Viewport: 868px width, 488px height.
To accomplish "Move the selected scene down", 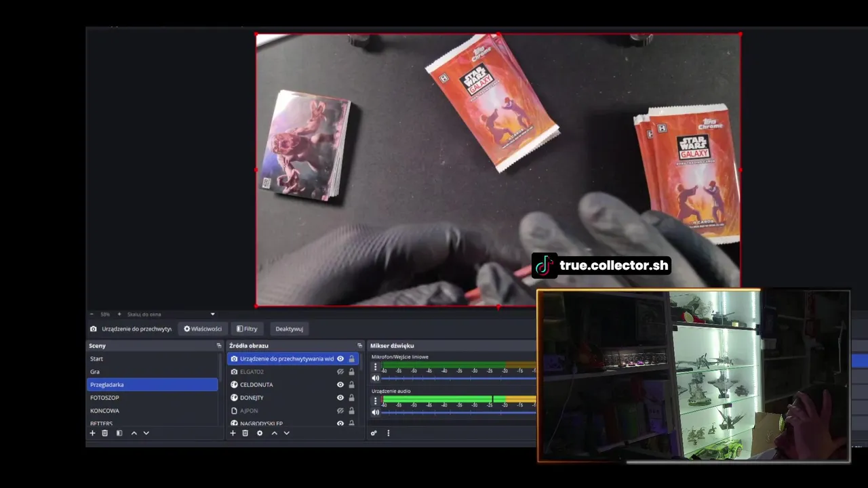I will [146, 433].
